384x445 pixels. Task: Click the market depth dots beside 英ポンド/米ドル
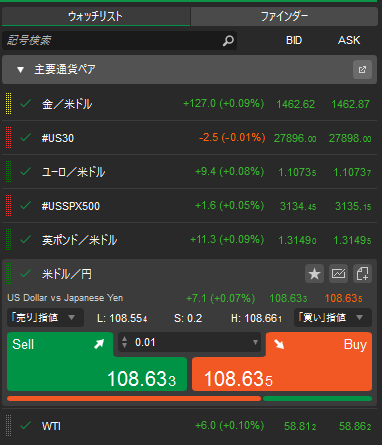9,240
